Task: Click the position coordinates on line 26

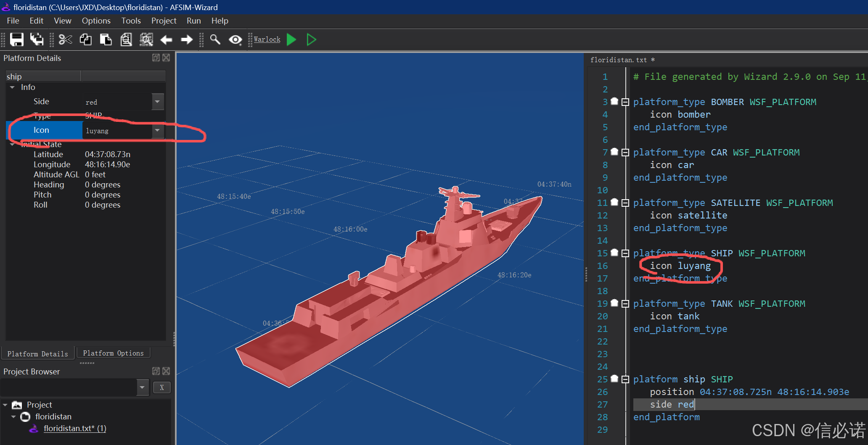Action: pyautogui.click(x=775, y=392)
